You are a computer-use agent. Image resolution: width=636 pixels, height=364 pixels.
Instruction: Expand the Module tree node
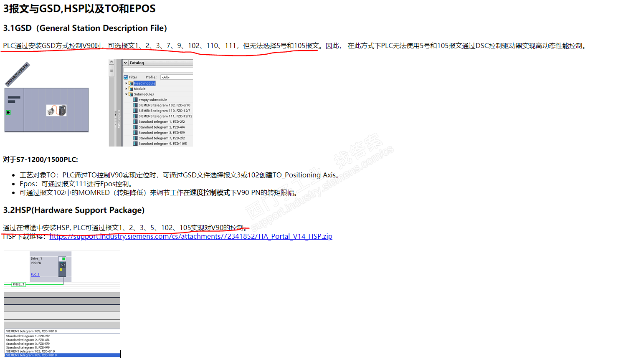pyautogui.click(x=126, y=89)
